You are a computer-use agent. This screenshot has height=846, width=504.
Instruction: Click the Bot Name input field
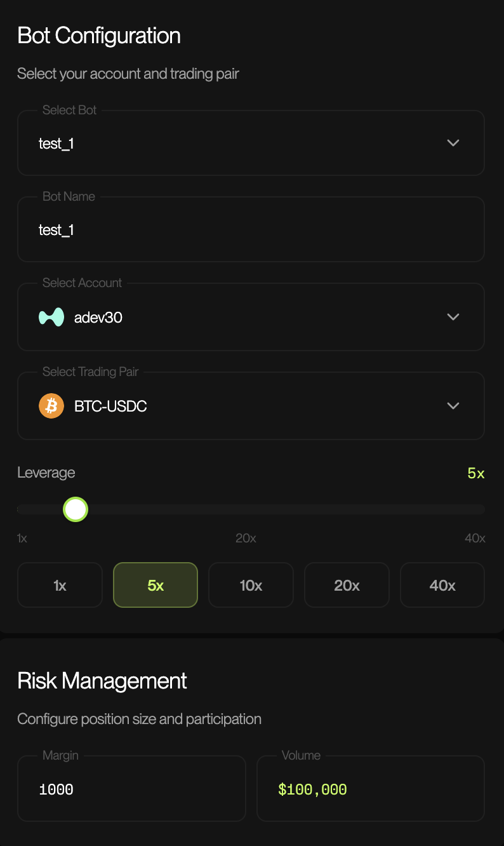(251, 230)
